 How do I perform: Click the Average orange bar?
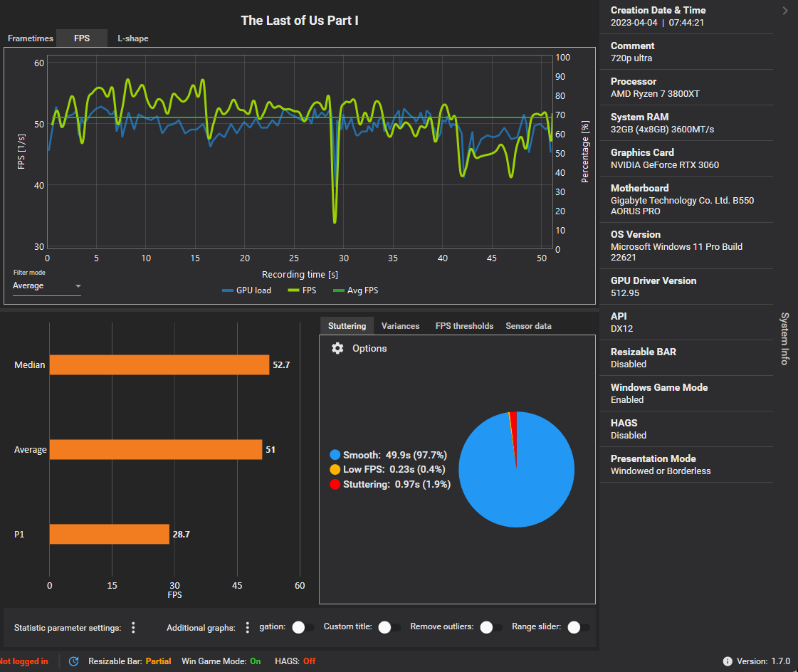pos(156,449)
